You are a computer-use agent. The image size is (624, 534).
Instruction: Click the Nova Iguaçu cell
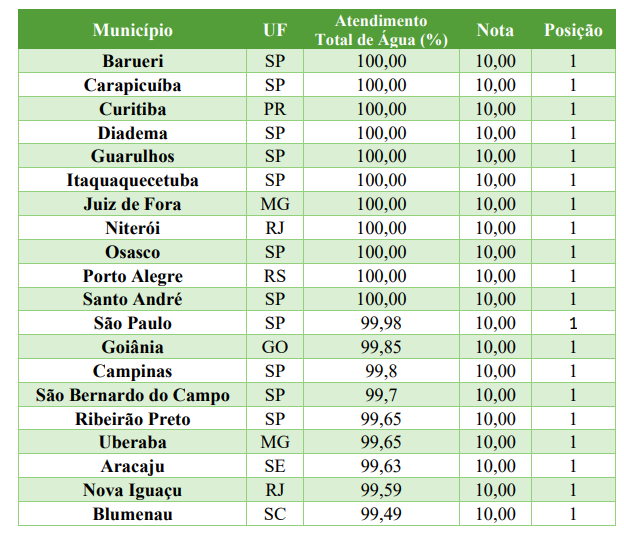pos(132,490)
